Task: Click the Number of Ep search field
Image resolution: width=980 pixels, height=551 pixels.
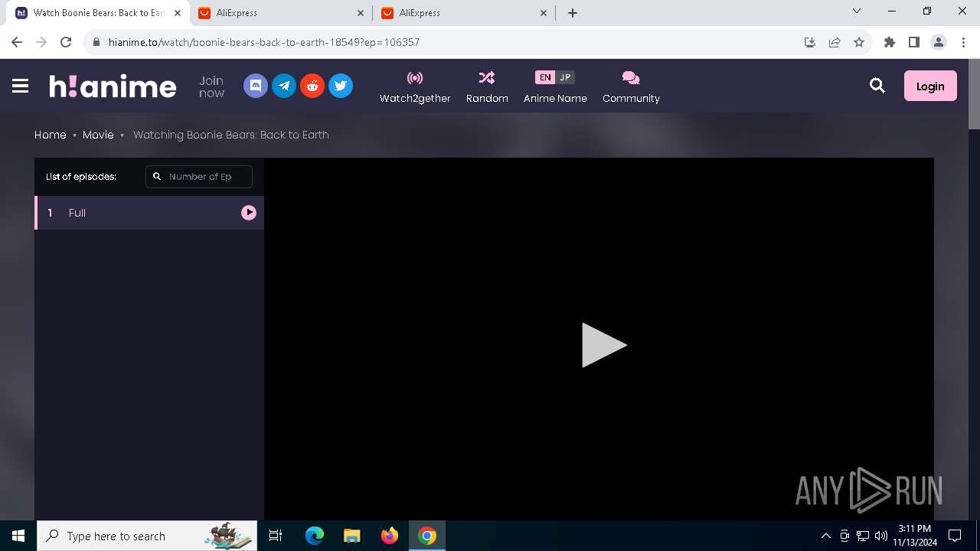Action: pos(199,177)
